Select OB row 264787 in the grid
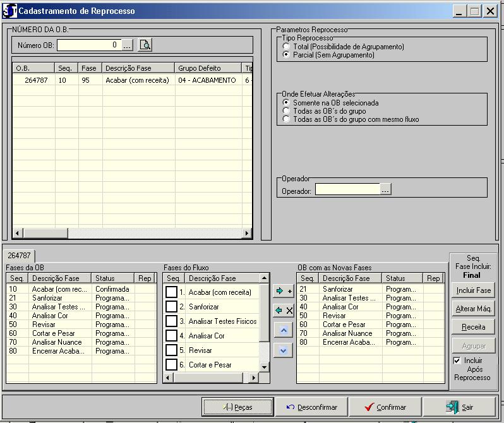 pyautogui.click(x=36, y=81)
